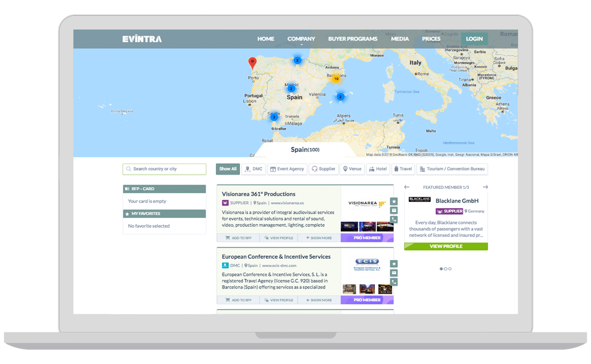Select the third featured carousel dot
This screenshot has height=364, width=591.
click(x=450, y=269)
